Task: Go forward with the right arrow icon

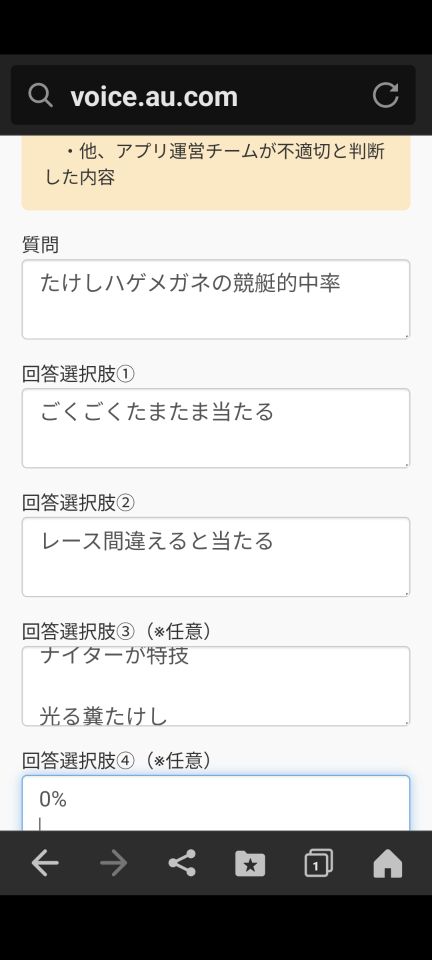Action: click(113, 863)
